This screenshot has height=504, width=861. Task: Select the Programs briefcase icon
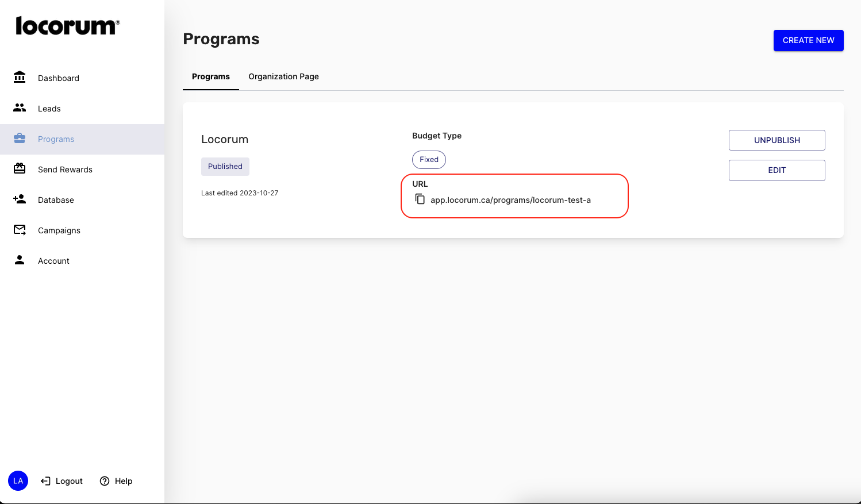point(20,138)
